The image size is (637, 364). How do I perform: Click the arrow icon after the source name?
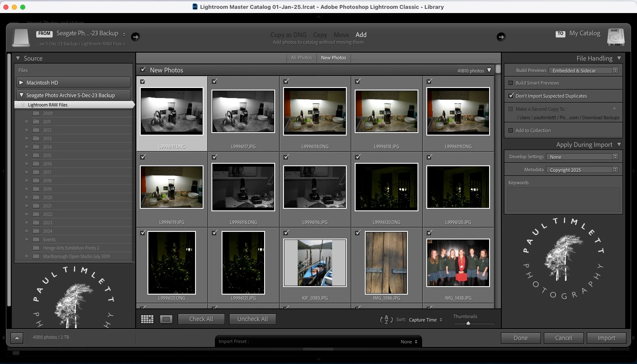pyautogui.click(x=135, y=37)
